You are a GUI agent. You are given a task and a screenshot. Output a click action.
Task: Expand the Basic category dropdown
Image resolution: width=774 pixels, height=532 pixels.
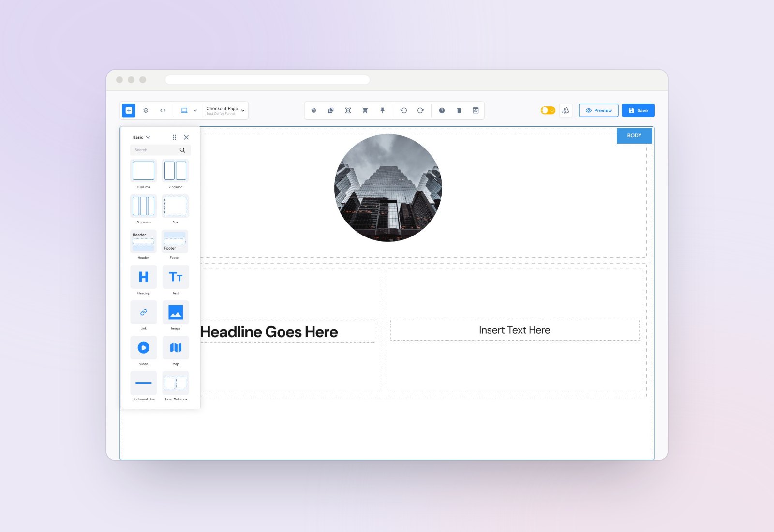(x=142, y=137)
